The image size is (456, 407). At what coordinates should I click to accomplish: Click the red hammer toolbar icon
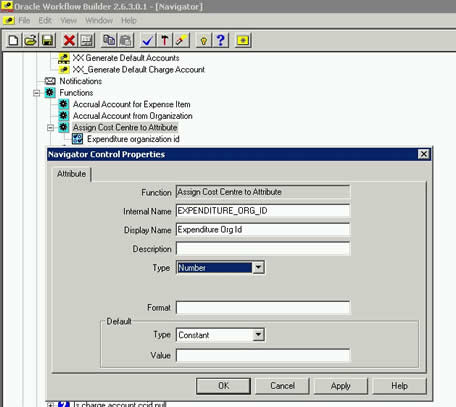point(165,40)
